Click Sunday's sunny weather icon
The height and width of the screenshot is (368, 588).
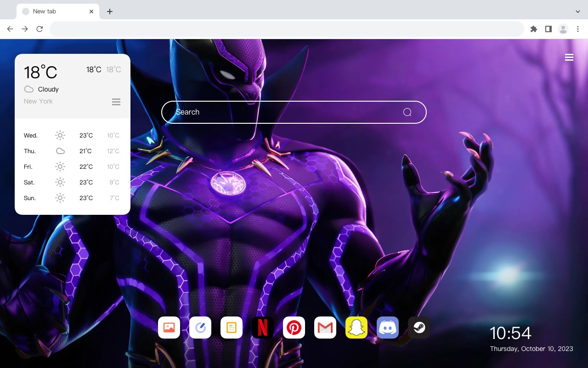coord(60,198)
